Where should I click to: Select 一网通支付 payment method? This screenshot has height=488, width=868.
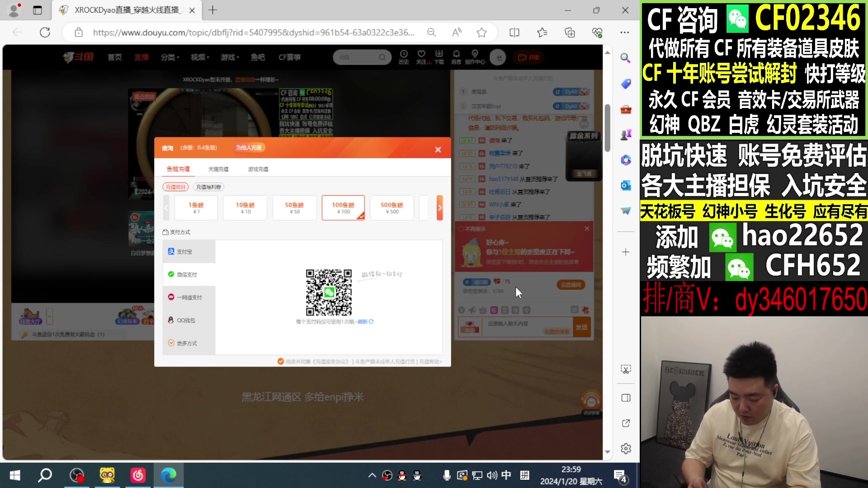pyautogui.click(x=189, y=297)
